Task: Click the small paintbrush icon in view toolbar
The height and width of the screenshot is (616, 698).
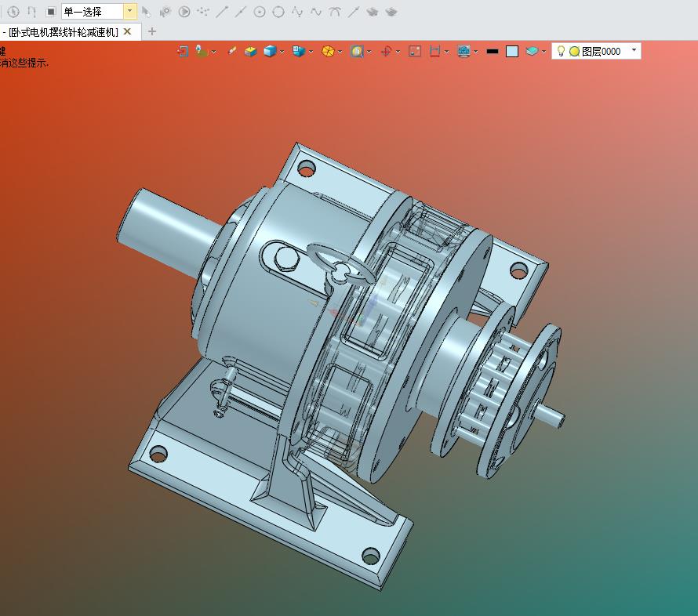Action: pyautogui.click(x=231, y=52)
